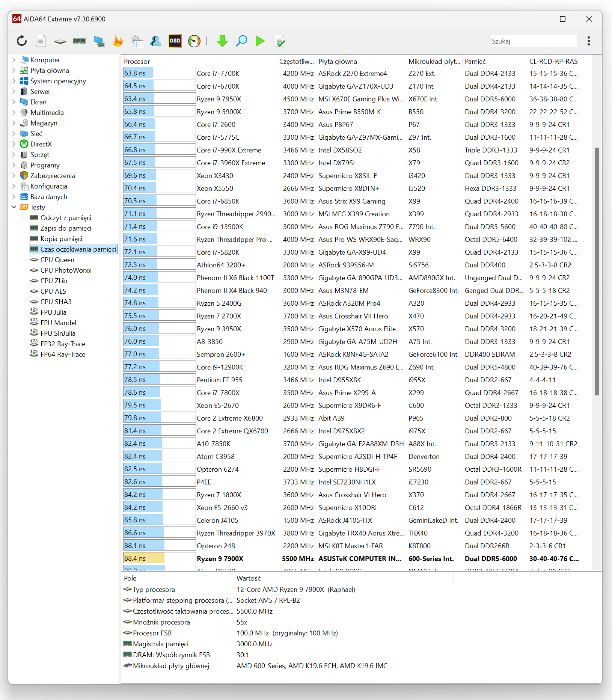Screen dimensions: 612x700
Task: Click the speedometer gauge icon
Action: pos(194,41)
